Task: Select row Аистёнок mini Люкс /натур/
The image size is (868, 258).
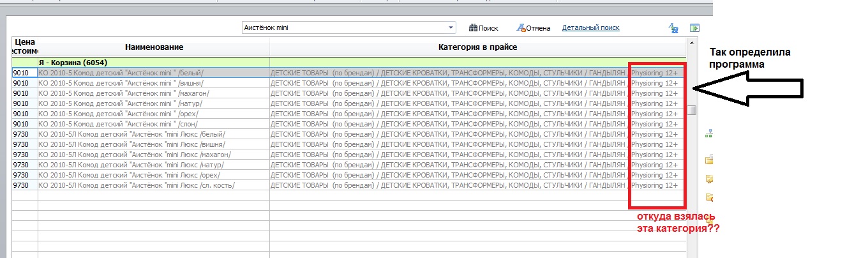Action: 348,165
